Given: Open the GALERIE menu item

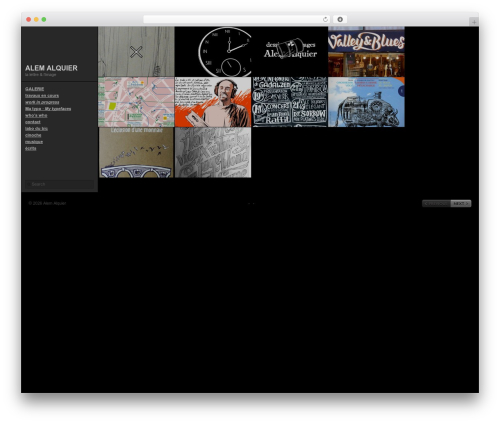Looking at the screenshot, I should pyautogui.click(x=35, y=89).
